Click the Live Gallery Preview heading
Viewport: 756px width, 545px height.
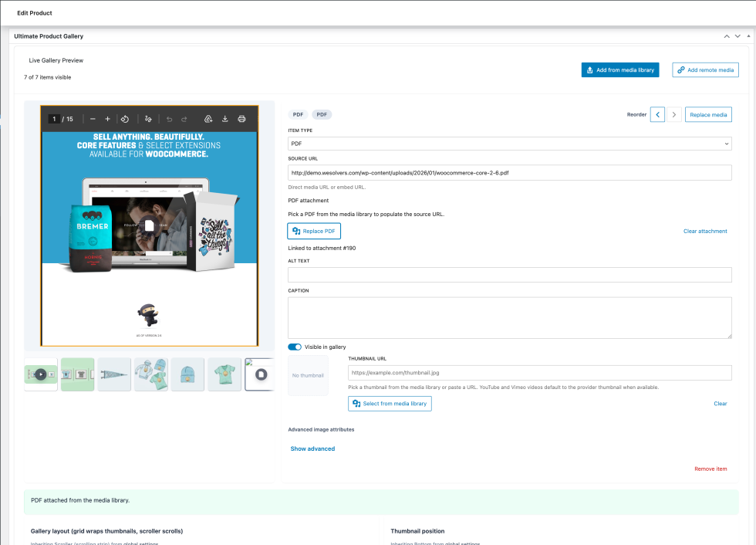click(x=56, y=60)
